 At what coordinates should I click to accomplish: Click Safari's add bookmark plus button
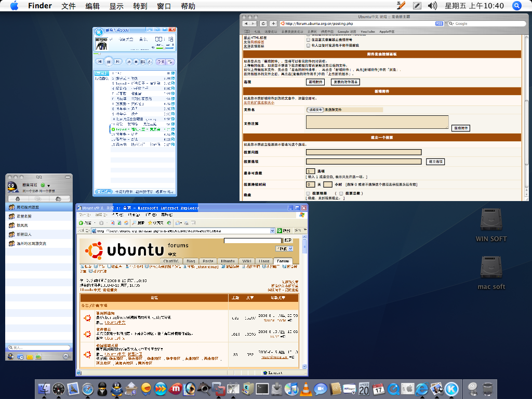coord(273,23)
